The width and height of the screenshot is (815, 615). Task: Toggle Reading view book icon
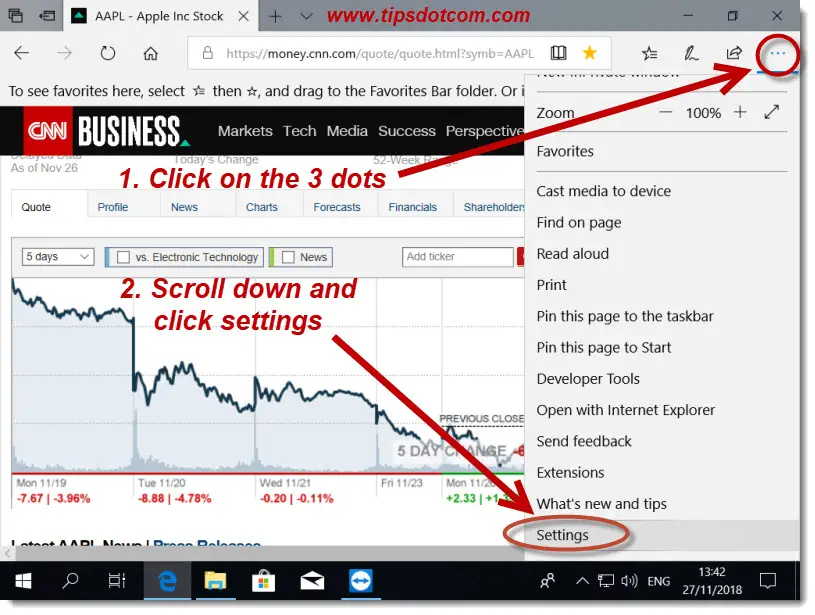point(559,53)
